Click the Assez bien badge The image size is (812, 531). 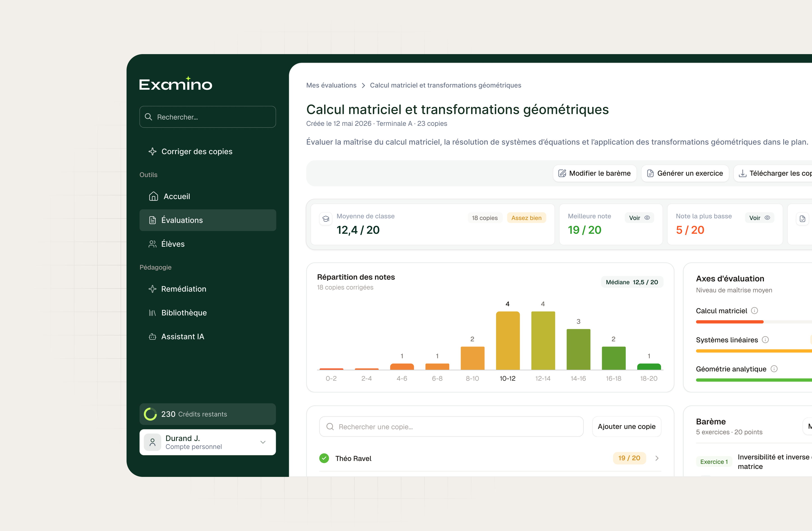526,218
